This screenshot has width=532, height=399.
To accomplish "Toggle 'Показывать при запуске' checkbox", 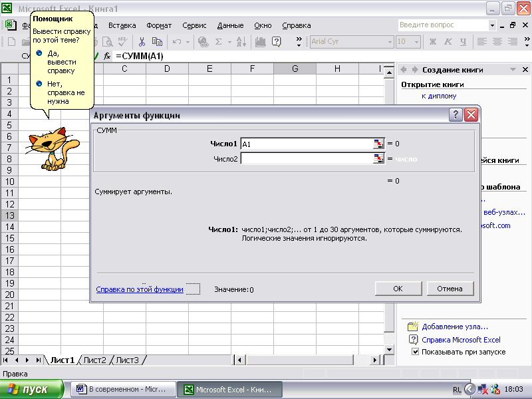I will point(415,352).
